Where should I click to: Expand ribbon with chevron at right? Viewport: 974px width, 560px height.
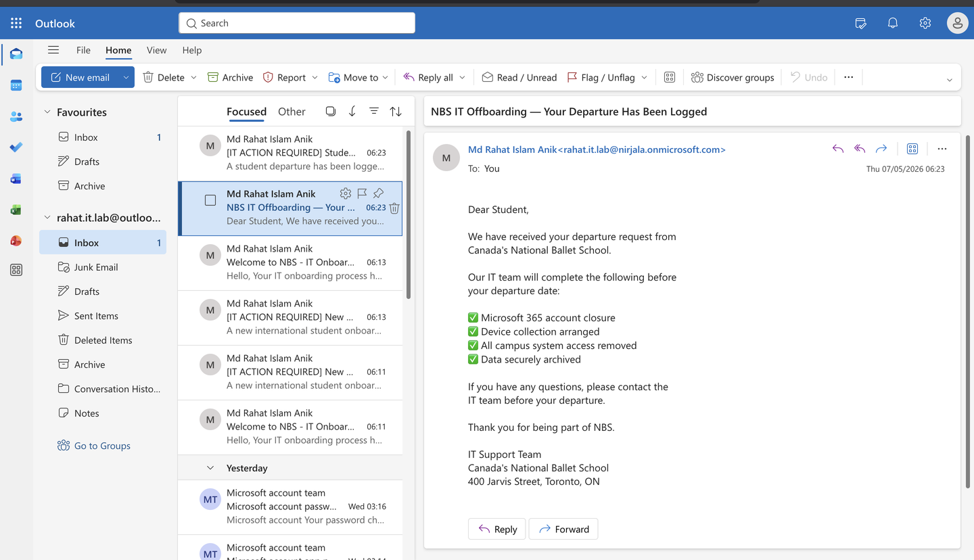point(950,80)
